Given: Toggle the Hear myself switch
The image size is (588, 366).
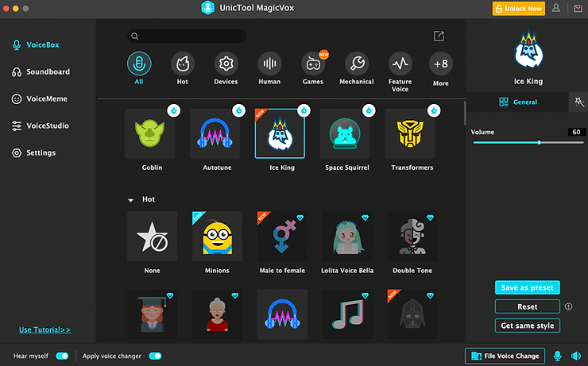Looking at the screenshot, I should [x=62, y=356].
